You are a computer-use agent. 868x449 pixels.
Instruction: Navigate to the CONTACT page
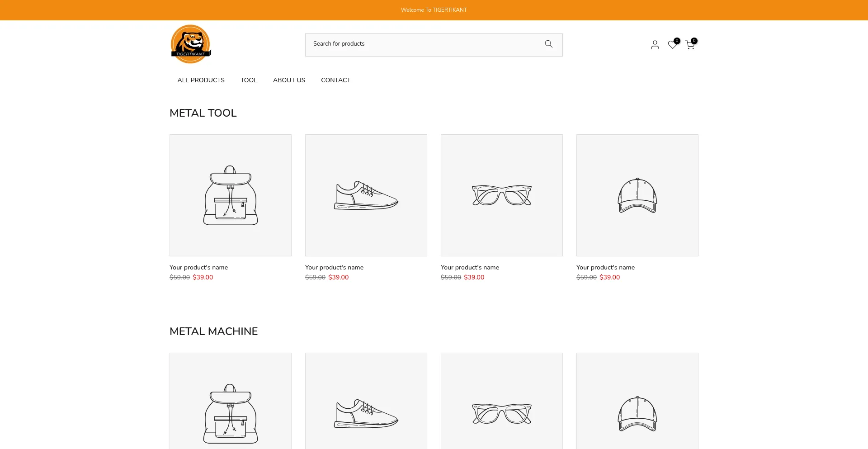[336, 80]
